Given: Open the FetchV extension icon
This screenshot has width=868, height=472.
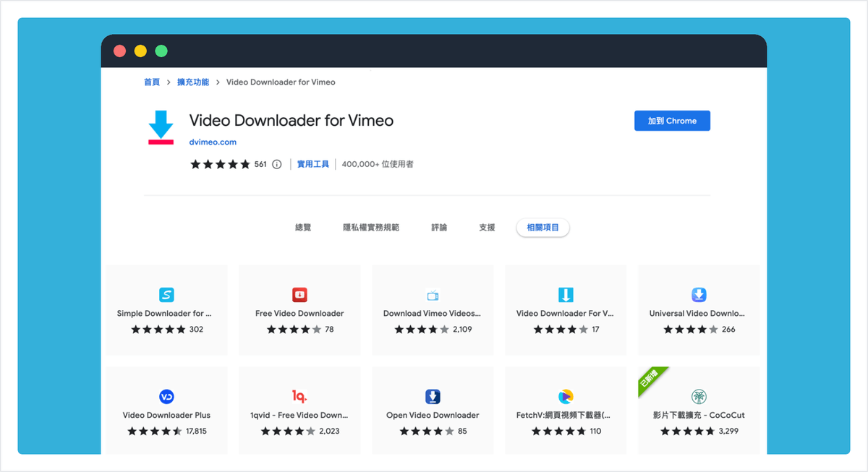Looking at the screenshot, I should click(566, 397).
